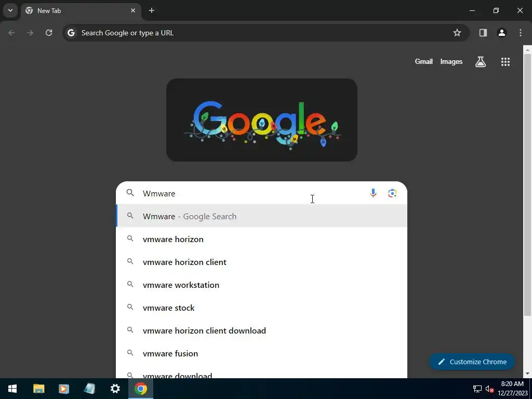Click the Customize Chrome button
Screen dimensions: 532x399
tap(472, 362)
